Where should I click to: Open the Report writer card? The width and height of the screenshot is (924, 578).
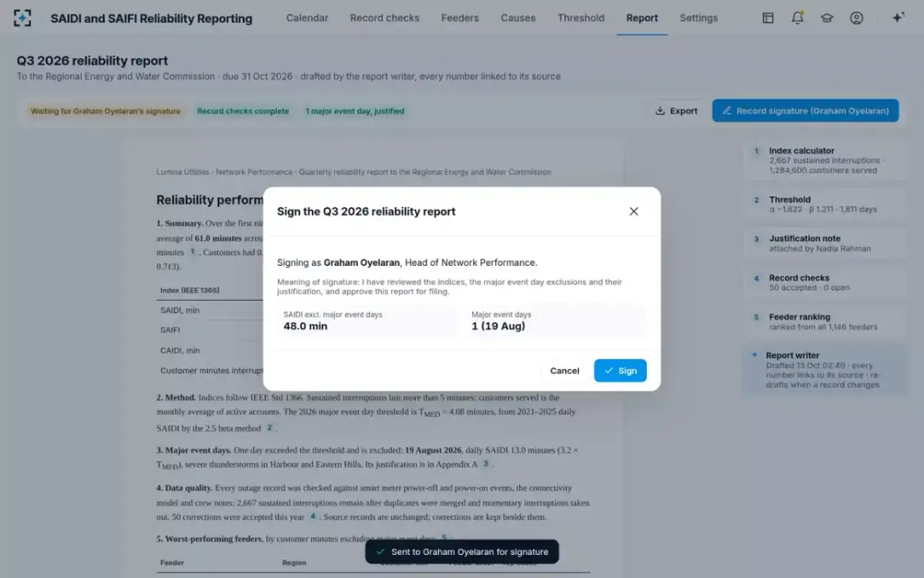point(825,370)
